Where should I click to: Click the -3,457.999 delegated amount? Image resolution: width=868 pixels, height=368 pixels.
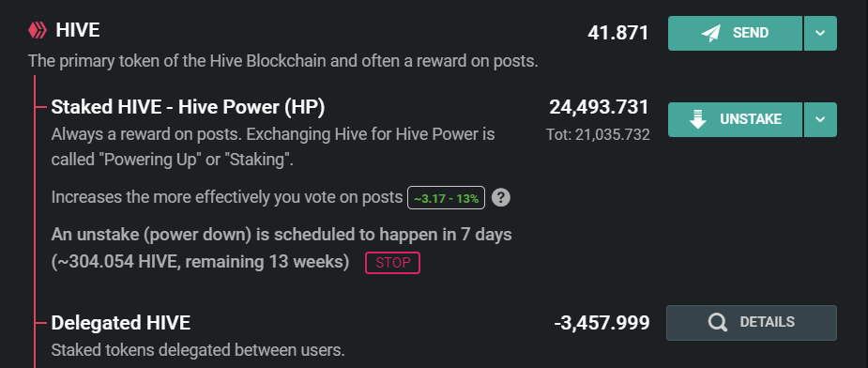pos(602,323)
